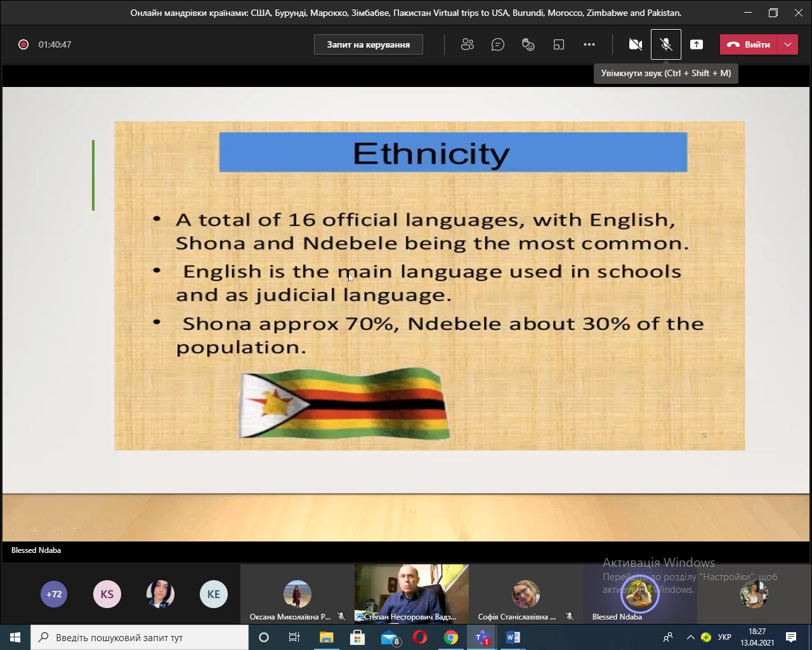Click the Запит на керування button
812x650 pixels.
tap(368, 44)
